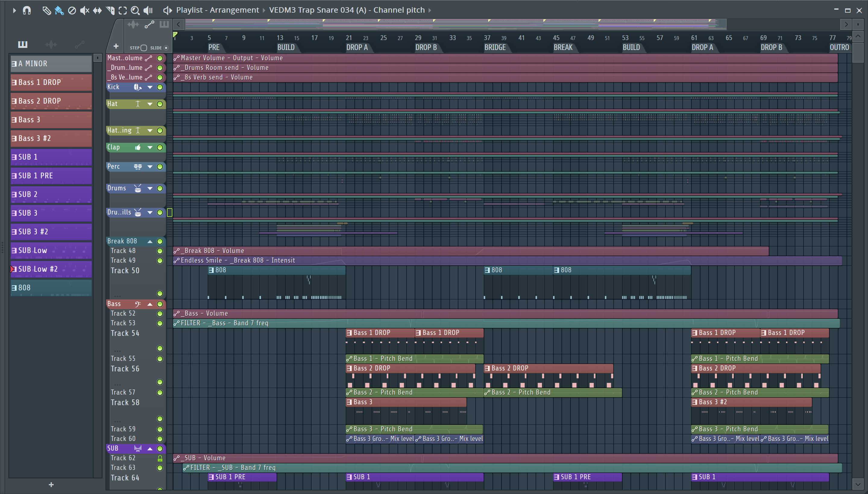
Task: Click the Bass track clef icon
Action: point(137,304)
